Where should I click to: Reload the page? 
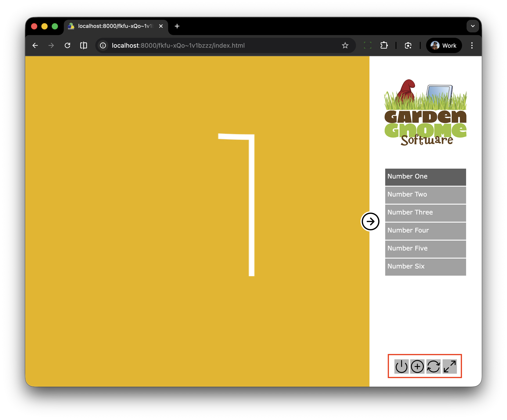[67, 45]
